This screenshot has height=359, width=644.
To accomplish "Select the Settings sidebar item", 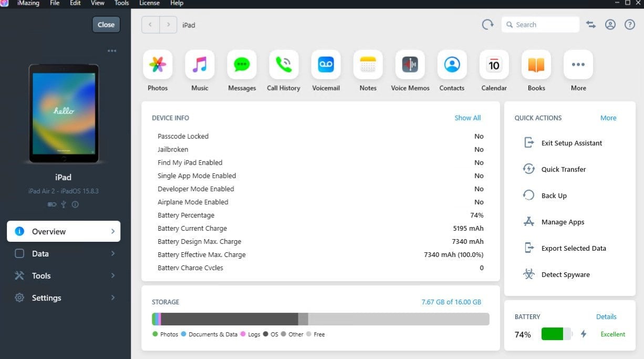I will pos(64,298).
